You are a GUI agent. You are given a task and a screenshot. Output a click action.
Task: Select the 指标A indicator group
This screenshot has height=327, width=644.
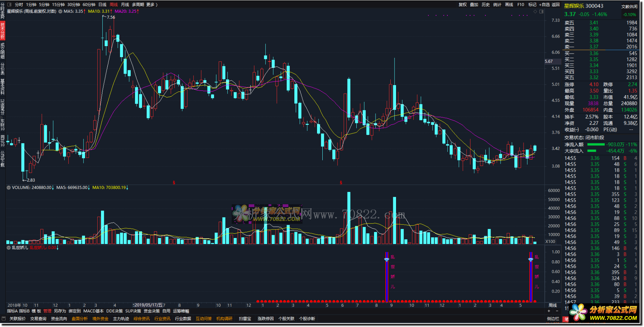(x=12, y=311)
